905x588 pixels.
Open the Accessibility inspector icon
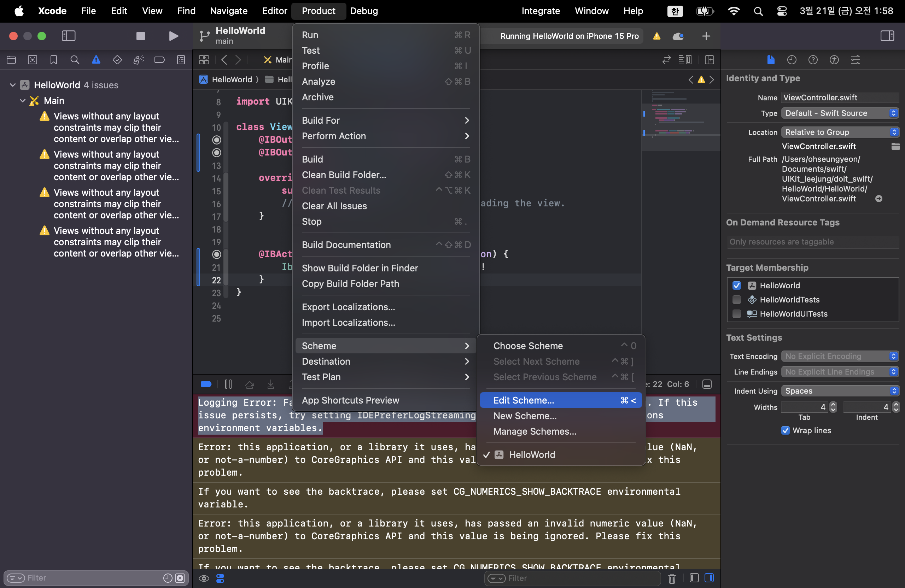coord(834,60)
